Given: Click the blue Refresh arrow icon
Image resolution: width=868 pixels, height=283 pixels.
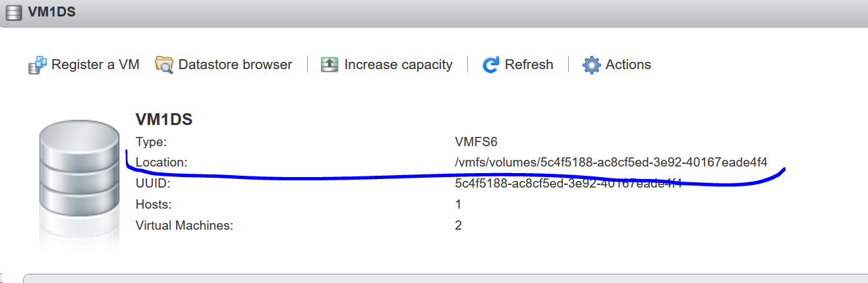Looking at the screenshot, I should click(491, 64).
